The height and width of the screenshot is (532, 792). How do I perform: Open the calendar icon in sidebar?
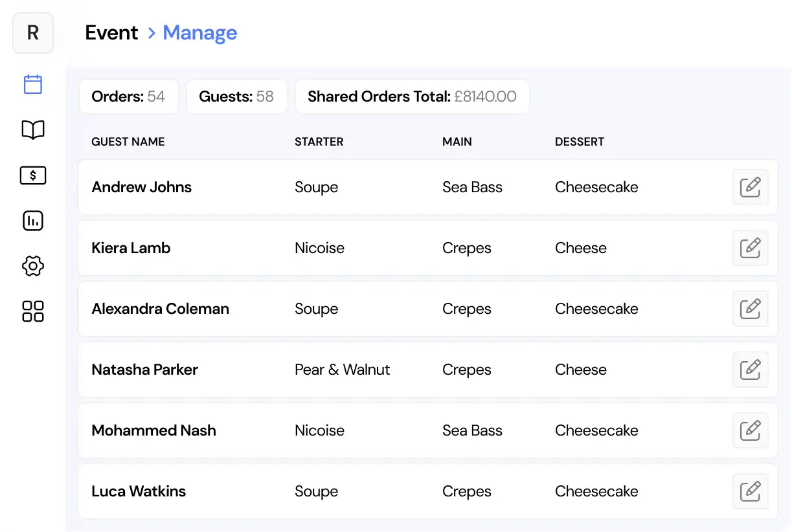coord(33,84)
